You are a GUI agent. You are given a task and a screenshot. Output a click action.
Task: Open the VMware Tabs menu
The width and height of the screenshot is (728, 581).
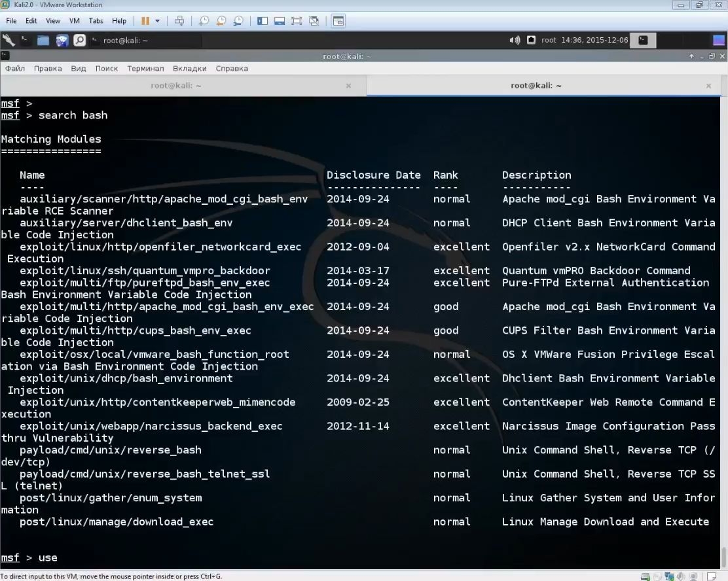click(96, 21)
